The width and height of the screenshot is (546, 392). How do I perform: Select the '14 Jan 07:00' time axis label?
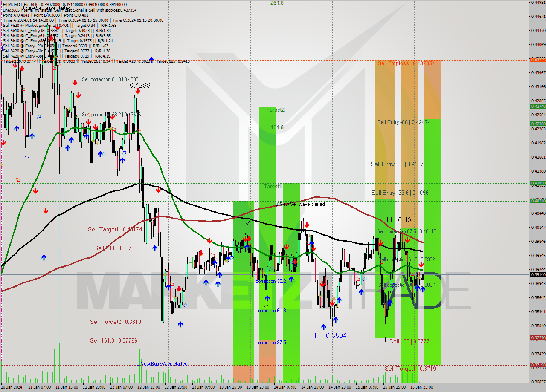tap(285, 387)
